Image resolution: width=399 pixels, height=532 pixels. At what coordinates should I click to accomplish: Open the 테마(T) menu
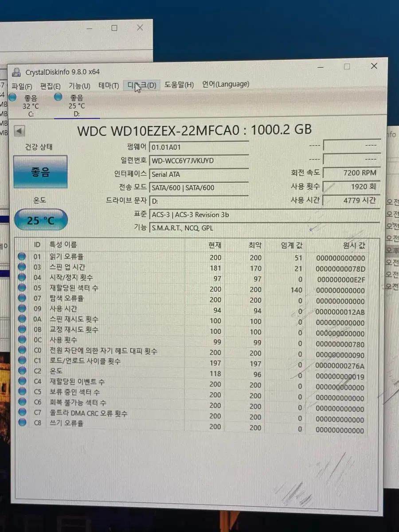point(109,86)
